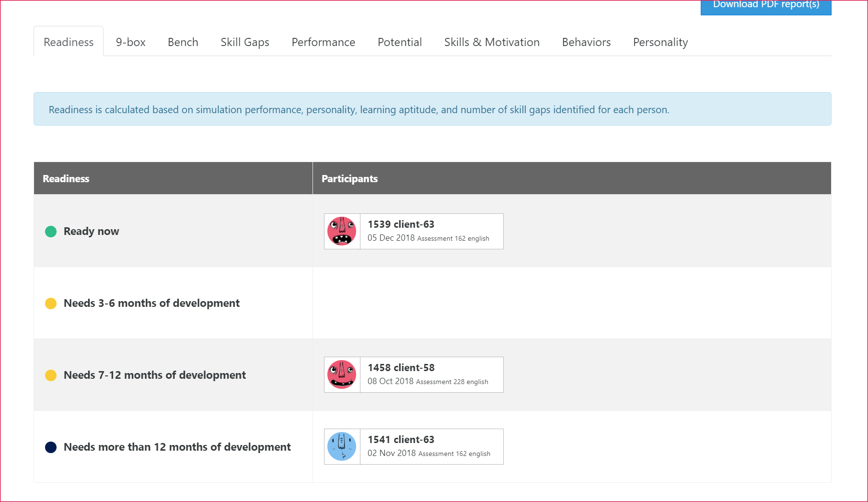Select the Personality tab
The height and width of the screenshot is (502, 868).
pyautogui.click(x=660, y=42)
